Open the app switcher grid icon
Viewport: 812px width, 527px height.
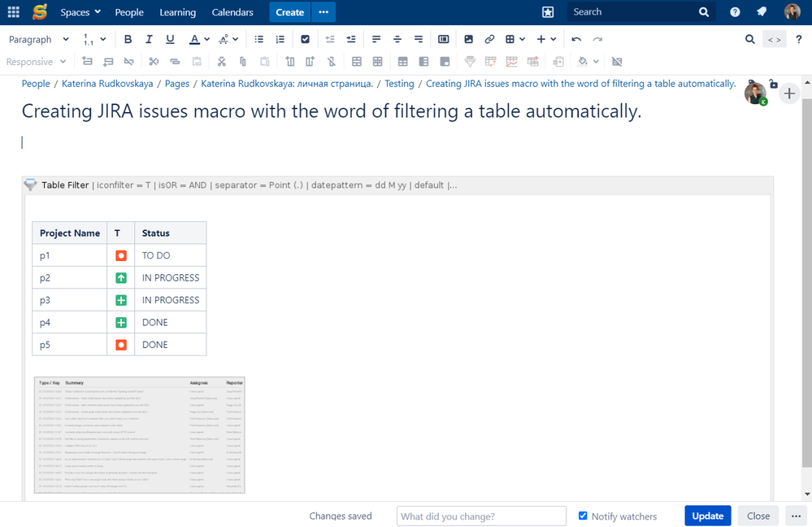[14, 12]
